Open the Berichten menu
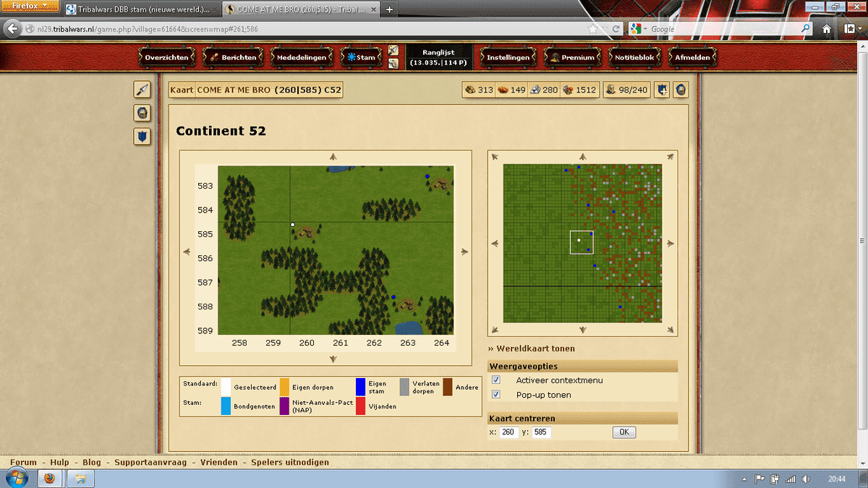The image size is (868, 488). coord(233,57)
